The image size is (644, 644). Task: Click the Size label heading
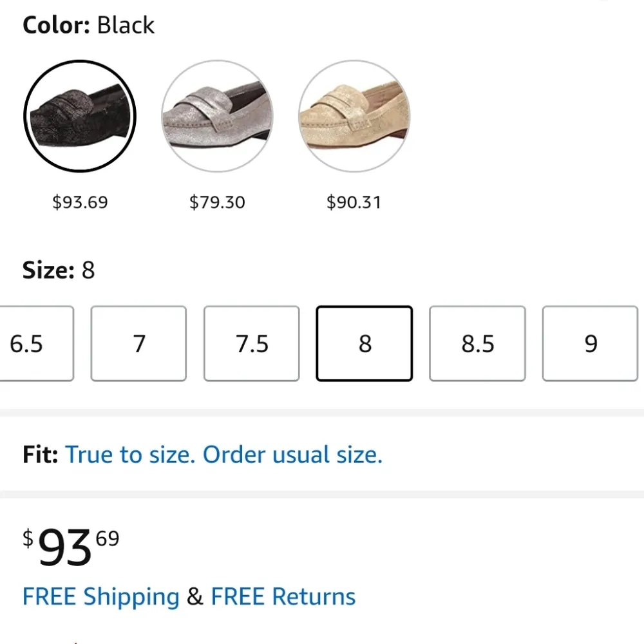(45, 270)
